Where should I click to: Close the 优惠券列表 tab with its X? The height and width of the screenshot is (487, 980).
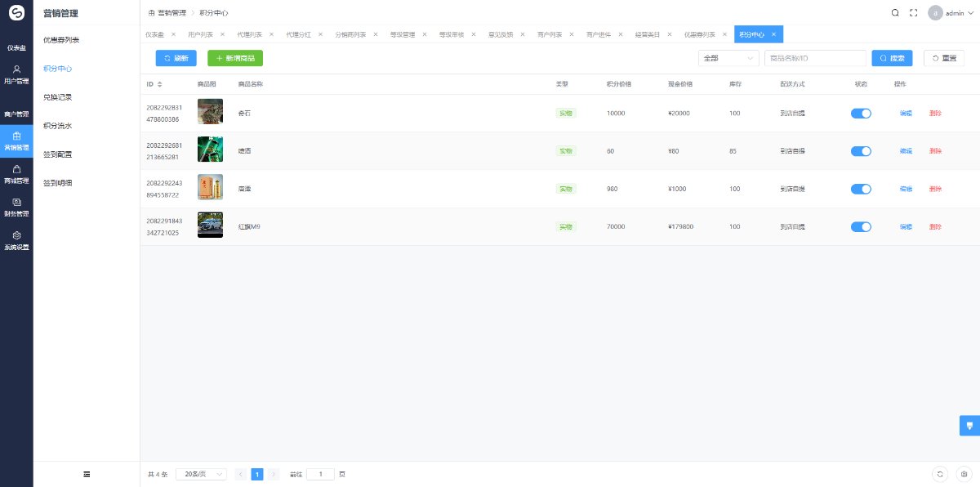point(724,34)
